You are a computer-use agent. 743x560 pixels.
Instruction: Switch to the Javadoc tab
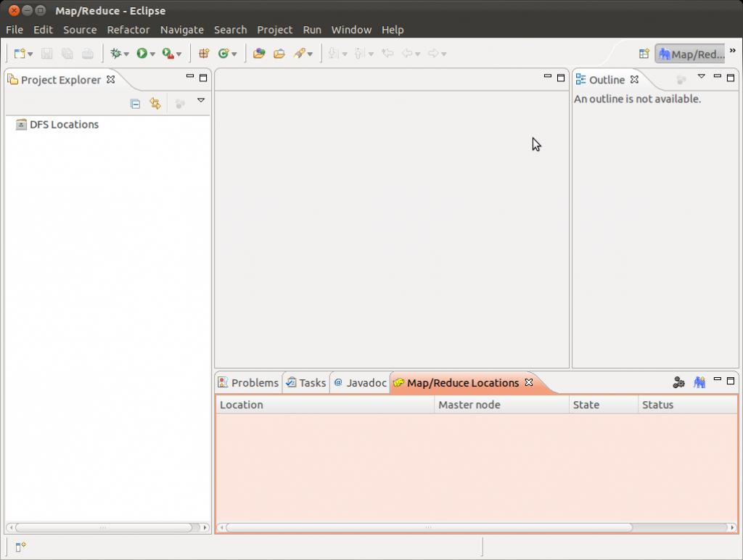point(360,383)
